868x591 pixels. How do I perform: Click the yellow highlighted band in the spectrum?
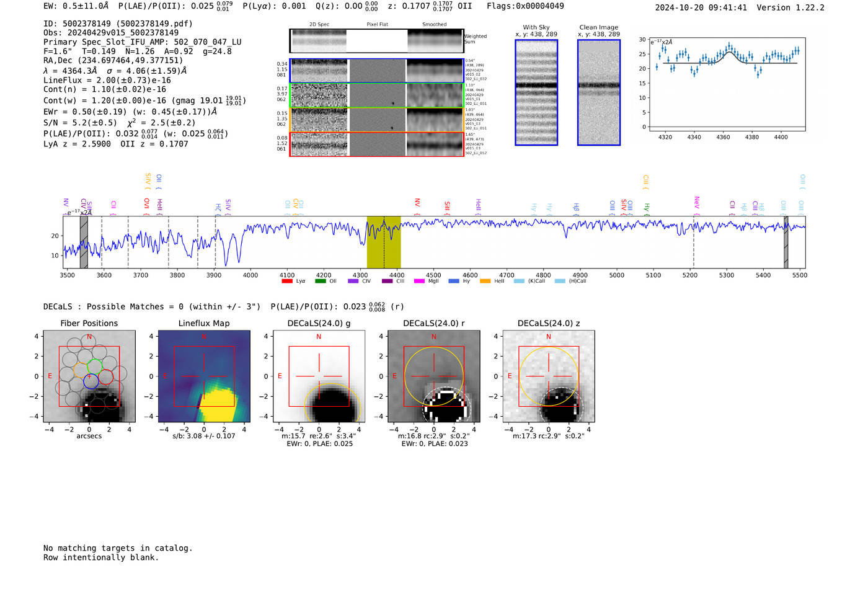coord(384,242)
